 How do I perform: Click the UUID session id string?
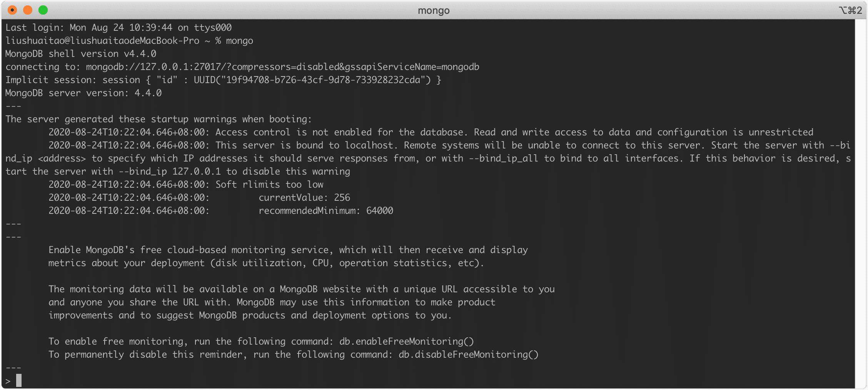[312, 80]
